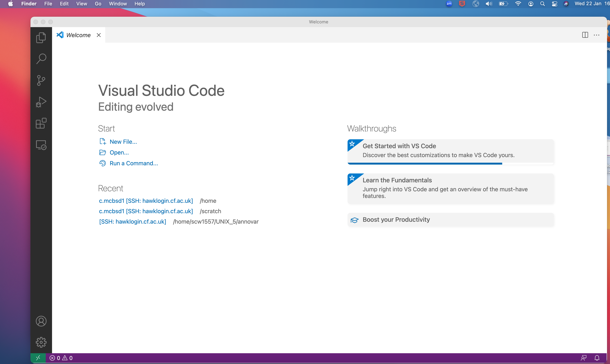Open the View menu
Image resolution: width=610 pixels, height=364 pixels.
(81, 4)
